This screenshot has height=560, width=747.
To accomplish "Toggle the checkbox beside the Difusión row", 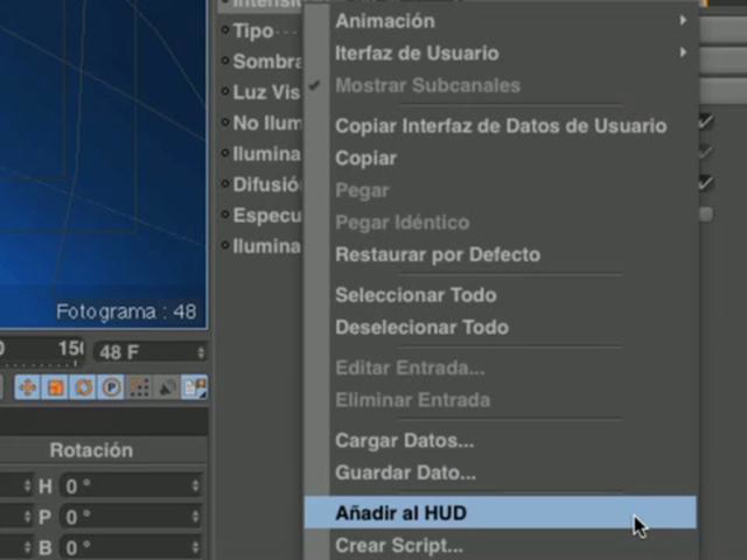I will [706, 183].
